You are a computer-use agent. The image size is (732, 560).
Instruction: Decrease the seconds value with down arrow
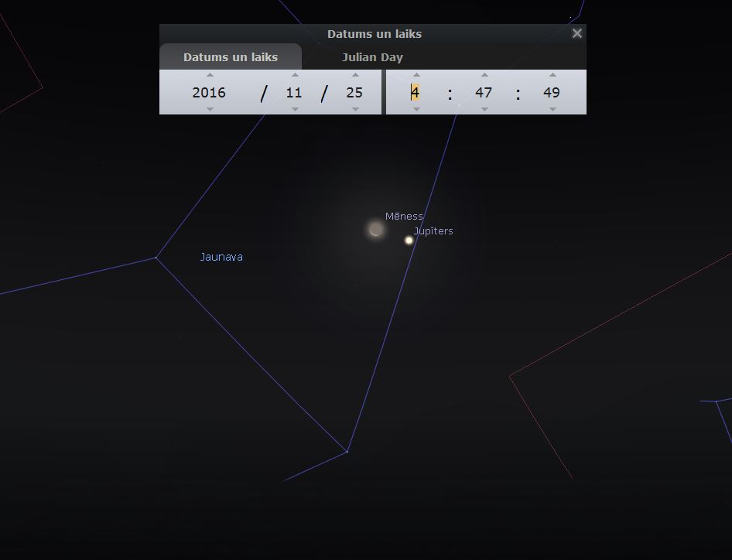pos(552,109)
